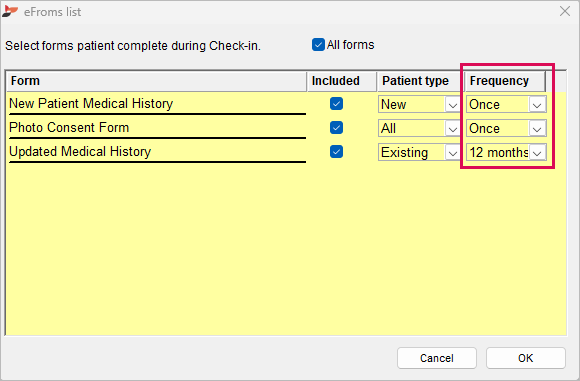Toggle Included for New Patient Medical History
The image size is (580, 381).
(x=336, y=104)
